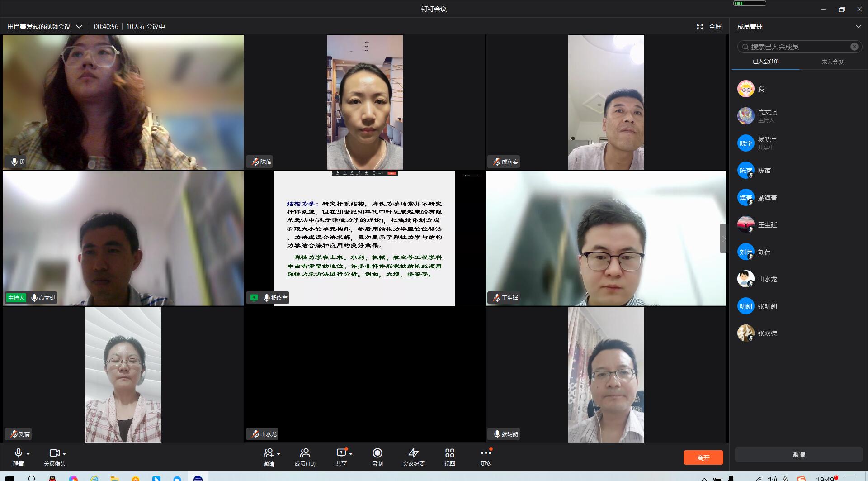This screenshot has height=481, width=868.
Task: Toggle the microphone on 高文琪's video tile
Action: click(34, 298)
